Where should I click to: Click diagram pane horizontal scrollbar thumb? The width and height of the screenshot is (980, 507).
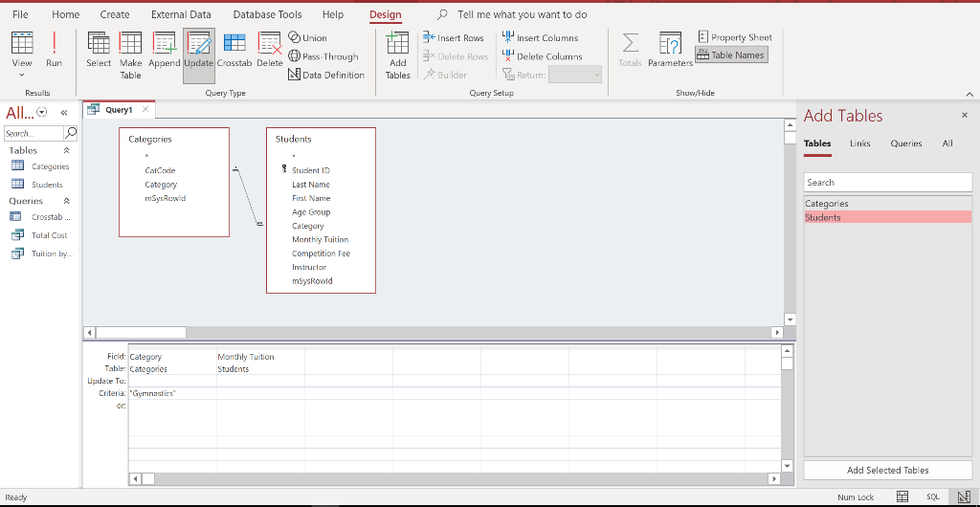click(141, 333)
